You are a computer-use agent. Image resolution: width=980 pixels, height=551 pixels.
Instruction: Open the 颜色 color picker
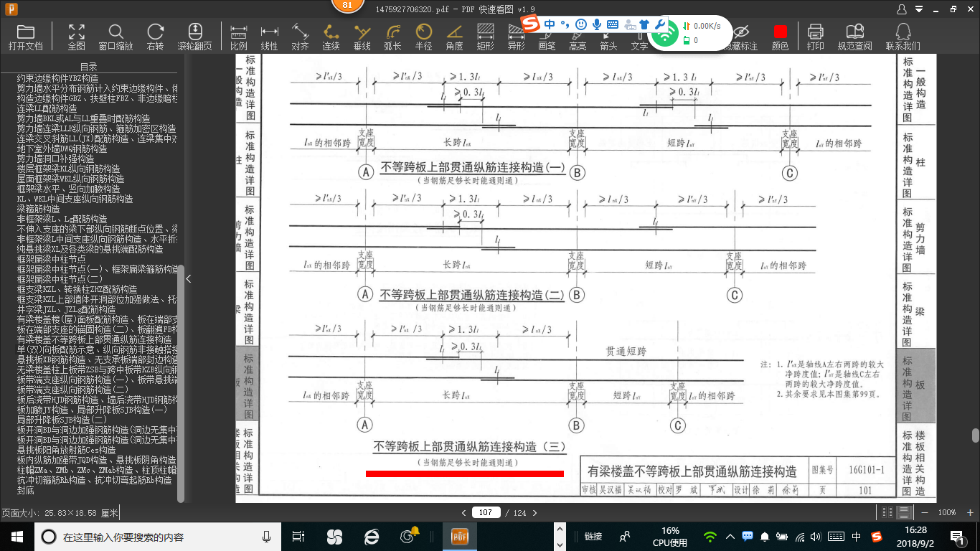pyautogui.click(x=780, y=37)
